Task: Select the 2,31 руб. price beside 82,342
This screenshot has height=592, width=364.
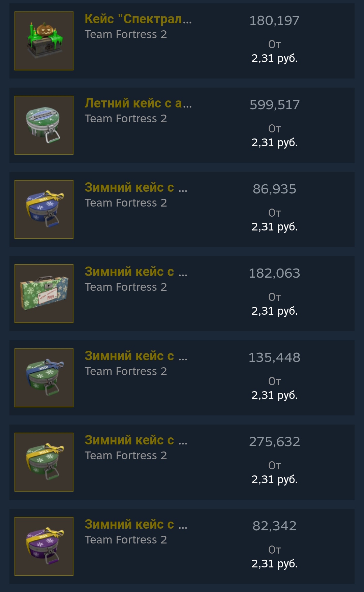Action: pos(274,564)
